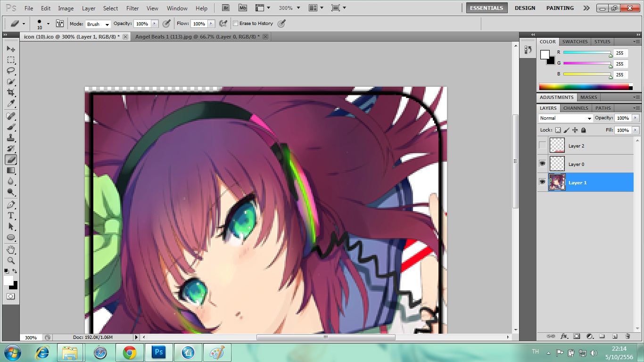644x362 pixels.
Task: Select the Rectangular Marquee tool
Action: click(11, 60)
